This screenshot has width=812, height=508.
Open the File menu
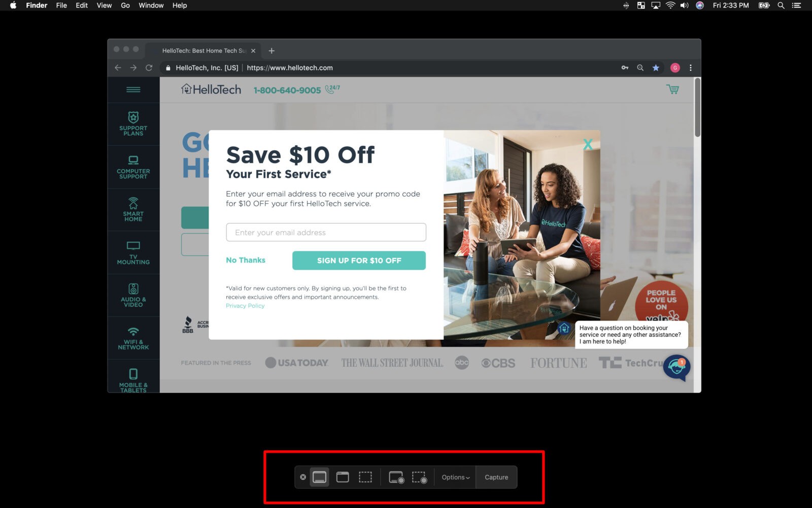pos(61,5)
